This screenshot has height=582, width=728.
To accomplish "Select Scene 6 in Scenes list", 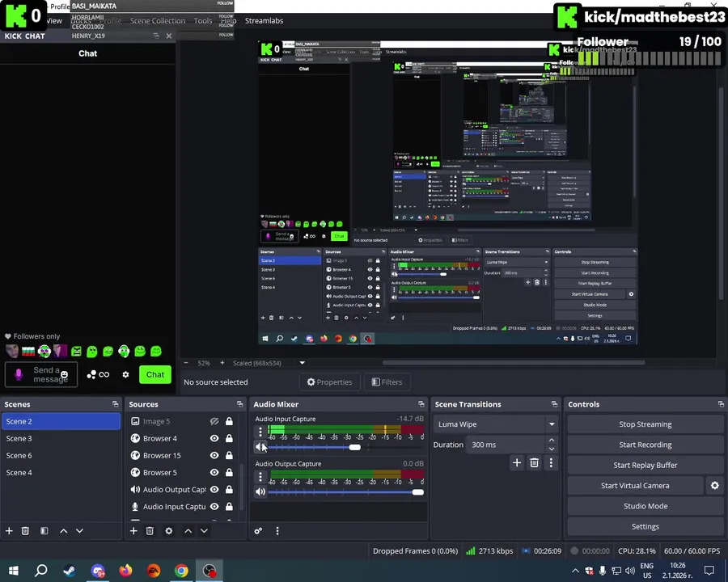I will pos(61,455).
